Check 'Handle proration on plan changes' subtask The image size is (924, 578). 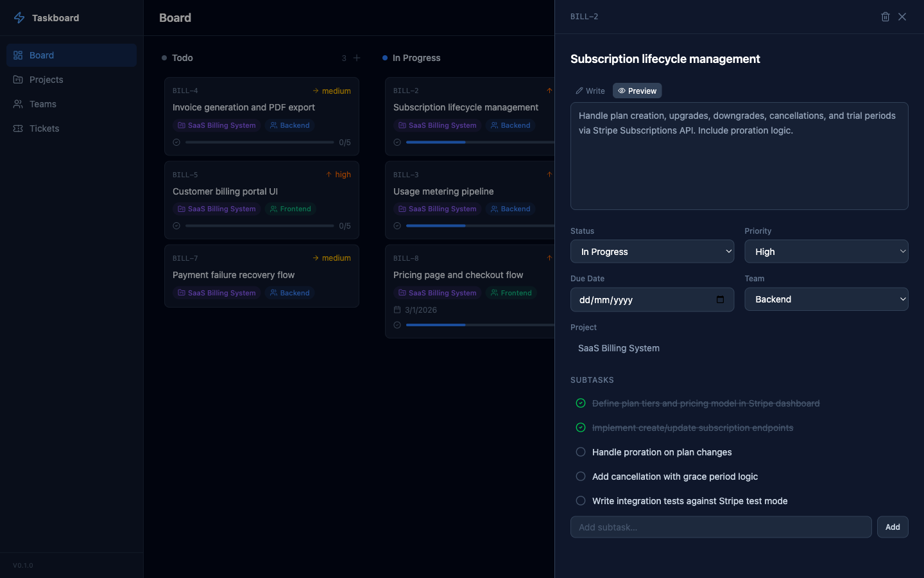point(581,452)
